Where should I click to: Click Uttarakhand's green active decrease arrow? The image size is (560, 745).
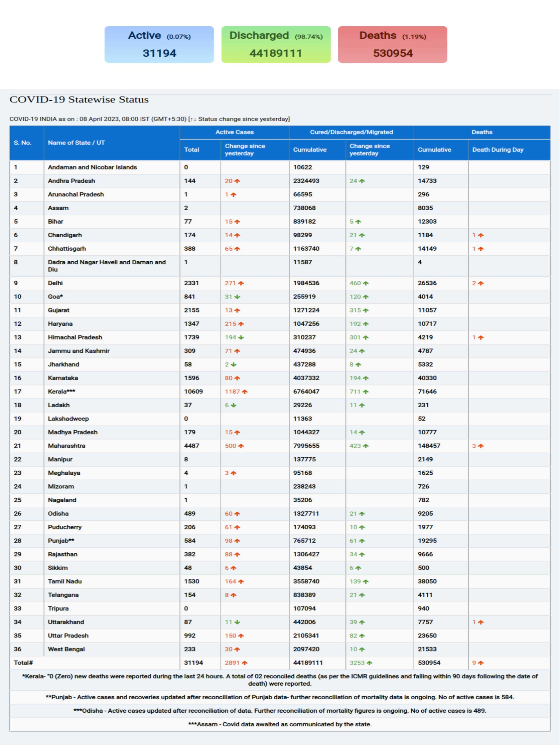(237, 622)
